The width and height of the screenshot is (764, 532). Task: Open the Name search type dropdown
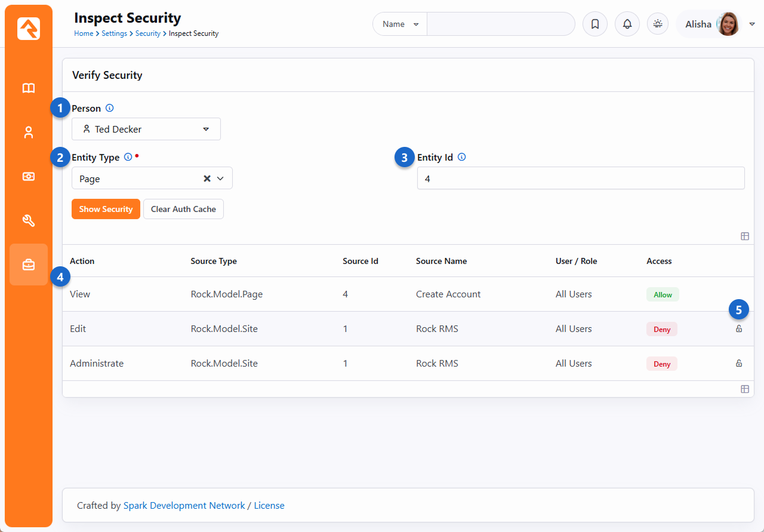400,24
